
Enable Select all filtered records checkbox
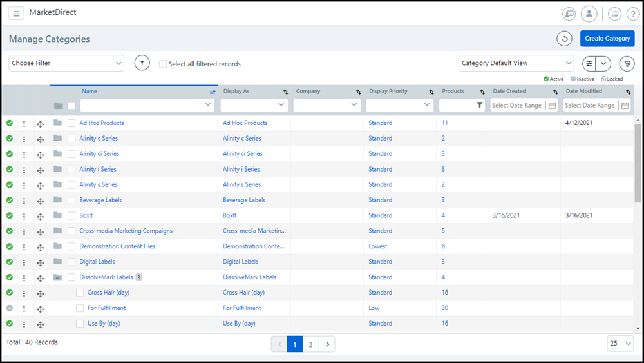pyautogui.click(x=163, y=64)
